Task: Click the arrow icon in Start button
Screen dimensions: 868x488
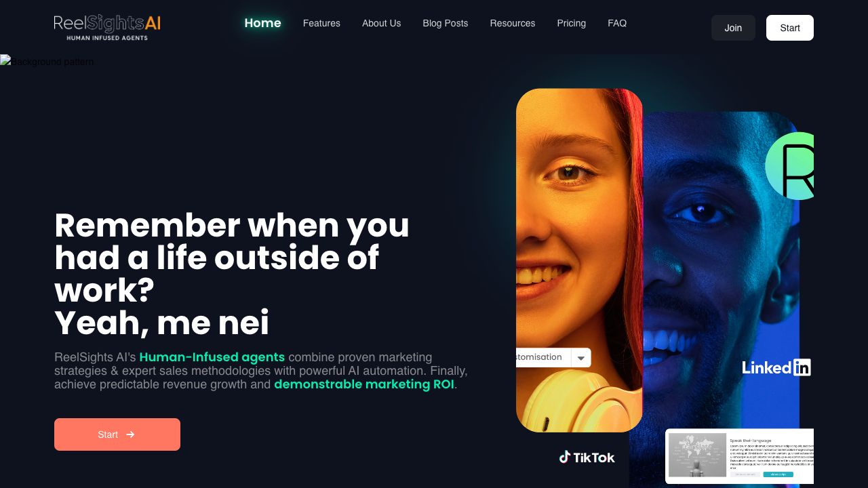Action: 130,434
